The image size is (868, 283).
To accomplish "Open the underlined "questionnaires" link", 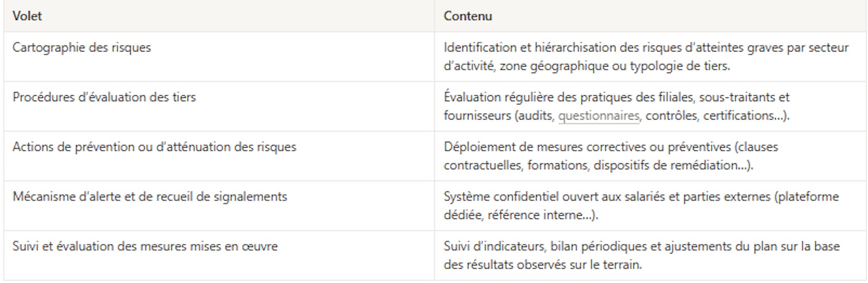I will [599, 116].
